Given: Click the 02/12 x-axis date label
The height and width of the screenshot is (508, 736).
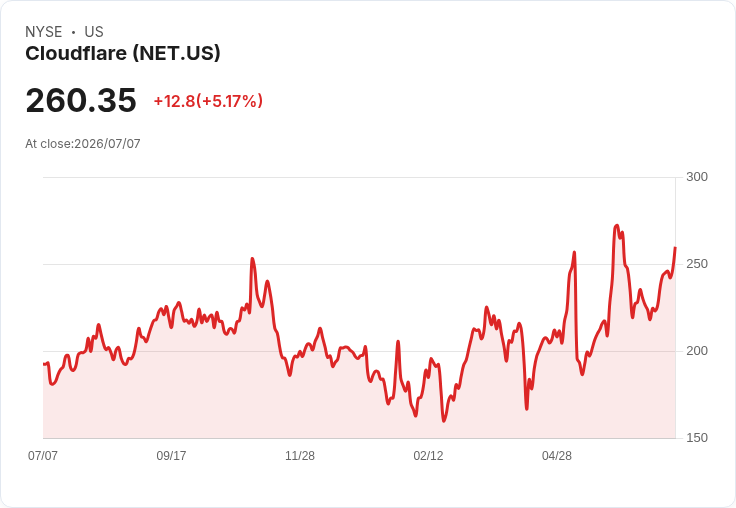Looking at the screenshot, I should [428, 455].
